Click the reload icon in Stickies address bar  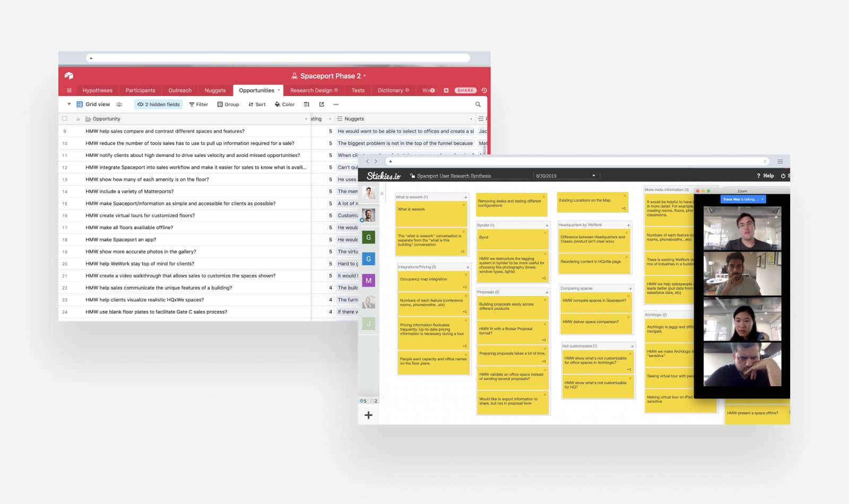765,161
